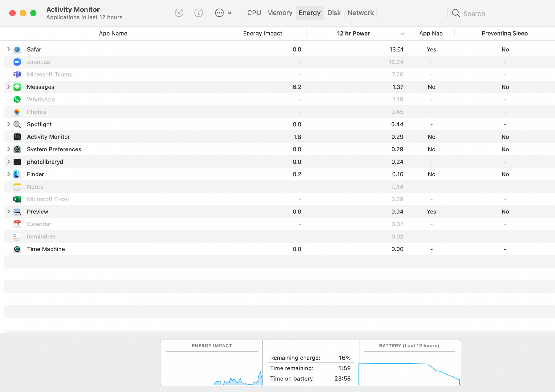Image resolution: width=555 pixels, height=392 pixels.
Task: Switch to the CPU tab
Action: (x=254, y=13)
